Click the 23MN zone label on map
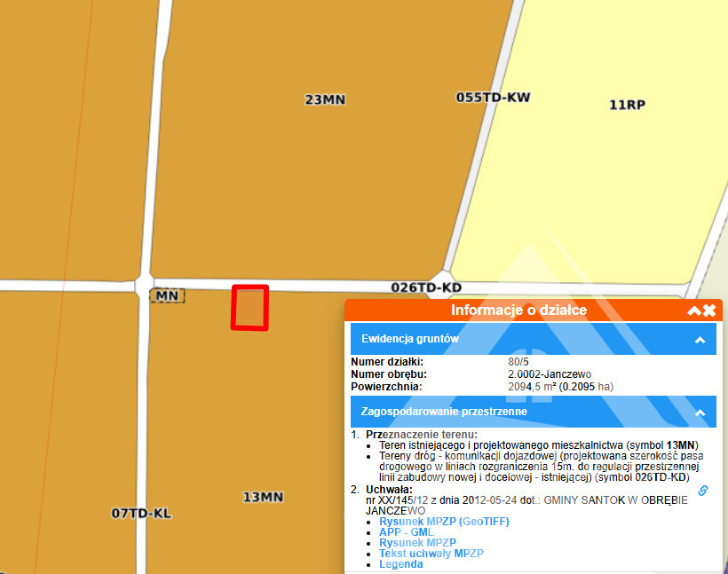728x574 pixels. tap(325, 99)
